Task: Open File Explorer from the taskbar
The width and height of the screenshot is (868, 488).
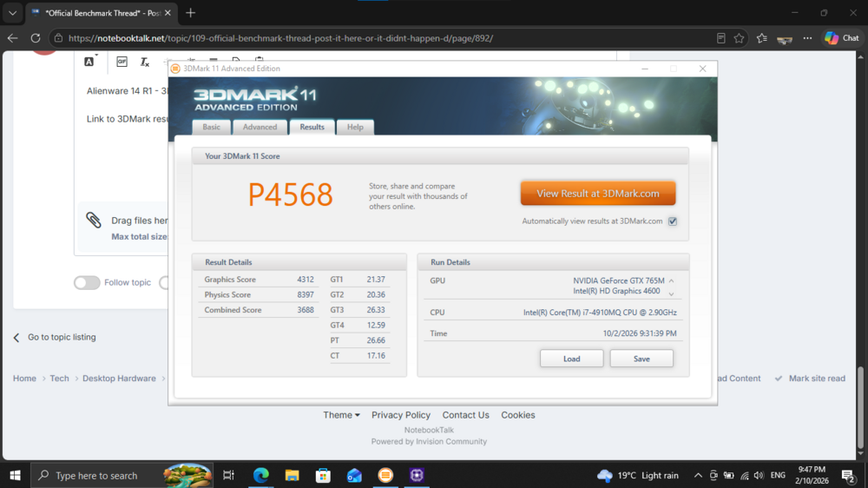Action: (292, 475)
